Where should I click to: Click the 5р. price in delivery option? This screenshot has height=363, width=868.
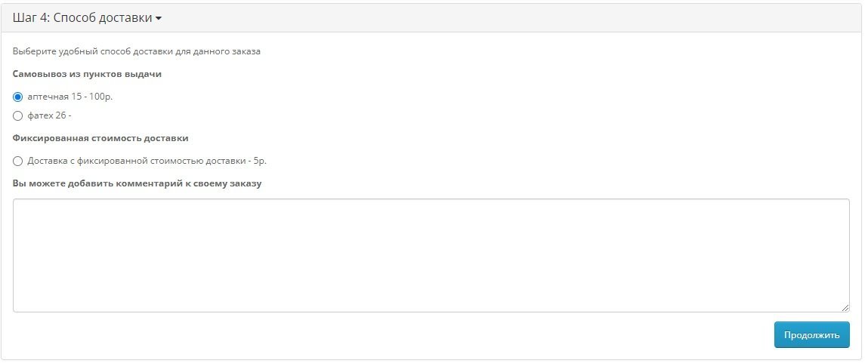[260, 161]
